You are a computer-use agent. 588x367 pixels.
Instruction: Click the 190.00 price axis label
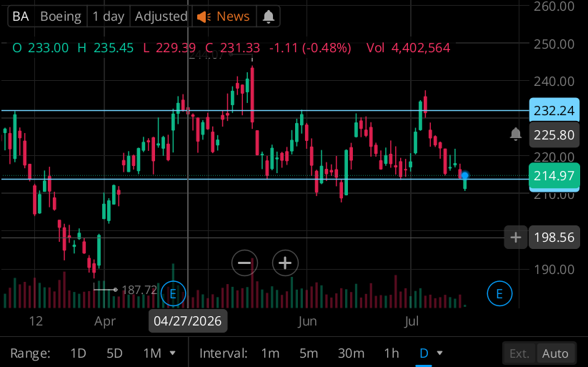click(554, 269)
